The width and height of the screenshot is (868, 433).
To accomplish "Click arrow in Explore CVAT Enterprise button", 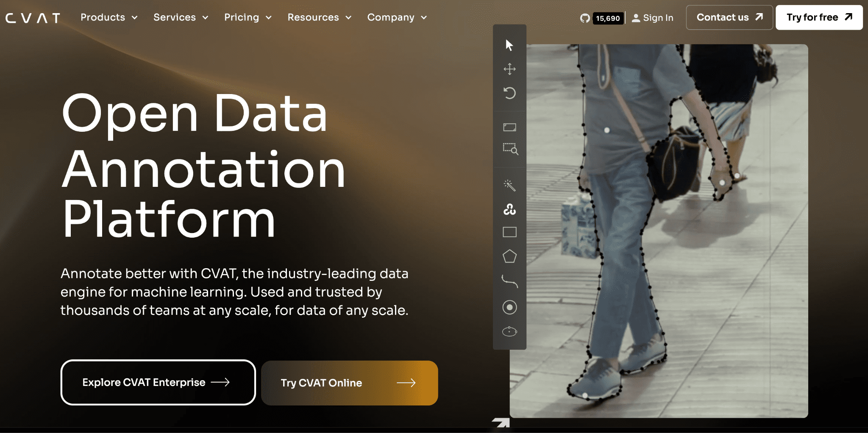I will pos(220,382).
